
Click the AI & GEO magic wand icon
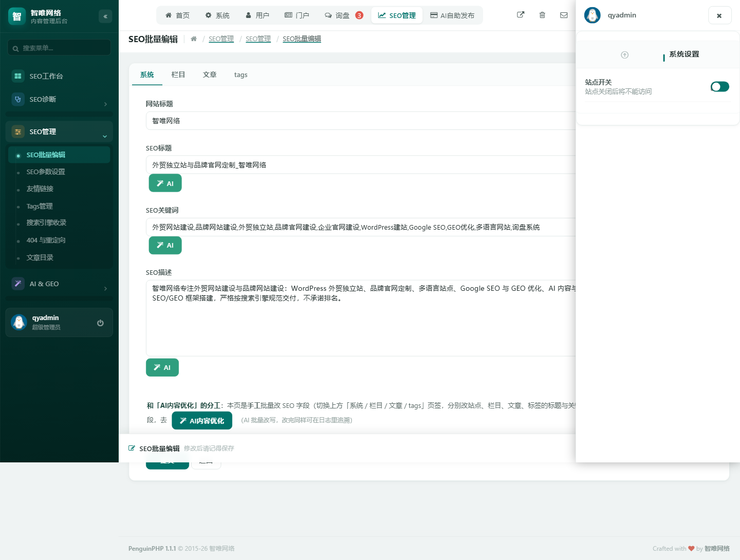(18, 284)
